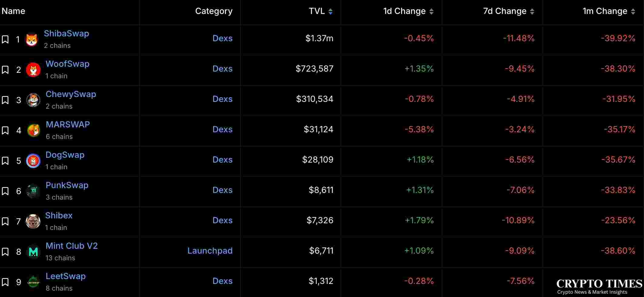Click the ChewySwap protocol logo
This screenshot has width=644, height=297.
click(33, 100)
